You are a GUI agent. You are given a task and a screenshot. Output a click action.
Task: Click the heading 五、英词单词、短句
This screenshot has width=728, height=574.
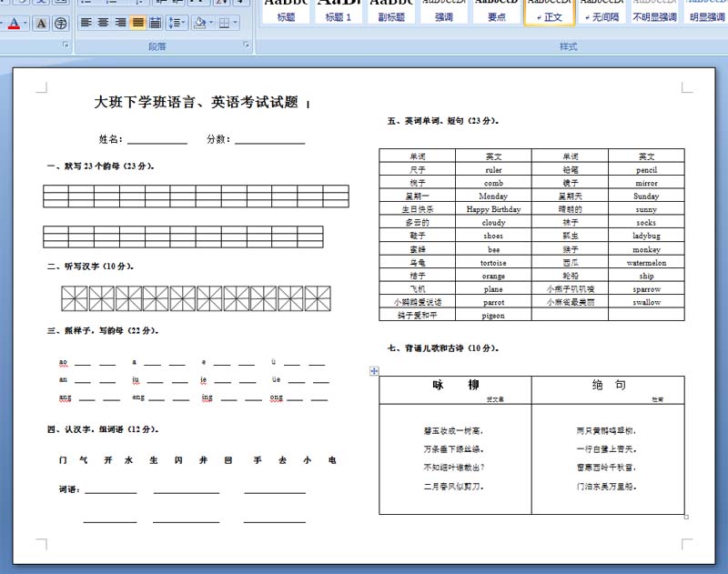coord(443,121)
